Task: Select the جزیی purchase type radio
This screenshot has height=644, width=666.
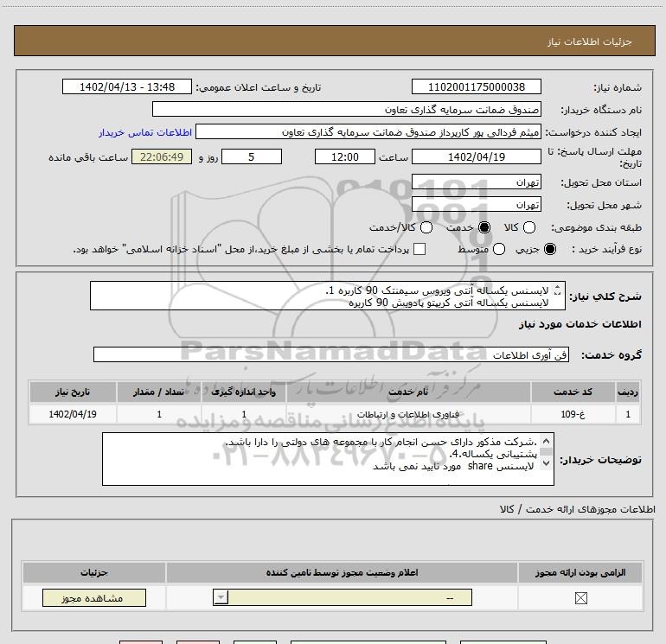Action: 549,249
